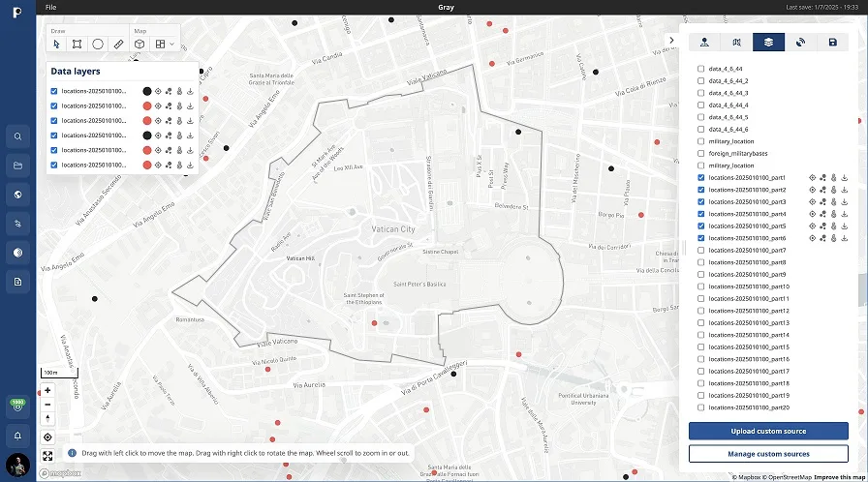Download the locations-2025010100_part1 layer
Image resolution: width=868 pixels, height=482 pixels.
[x=845, y=178]
